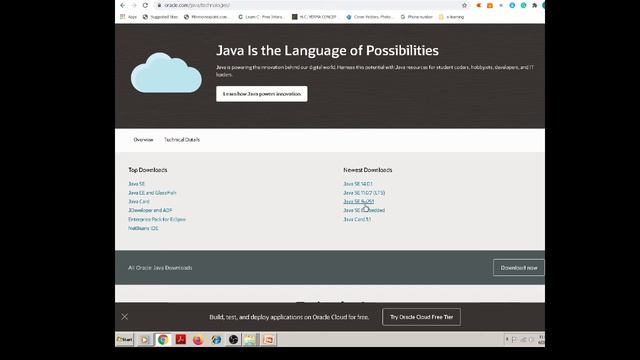The image size is (640, 360).
Task: Open JDeveloper and ADF link
Action: (x=150, y=210)
